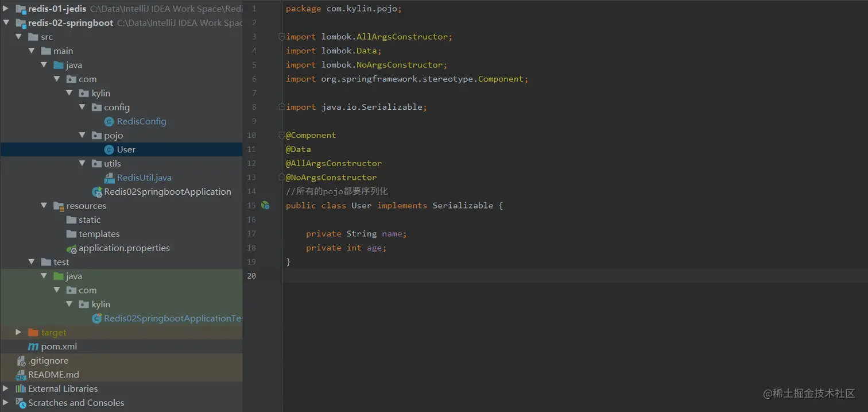Click the application.properties Spring icon

[71, 248]
